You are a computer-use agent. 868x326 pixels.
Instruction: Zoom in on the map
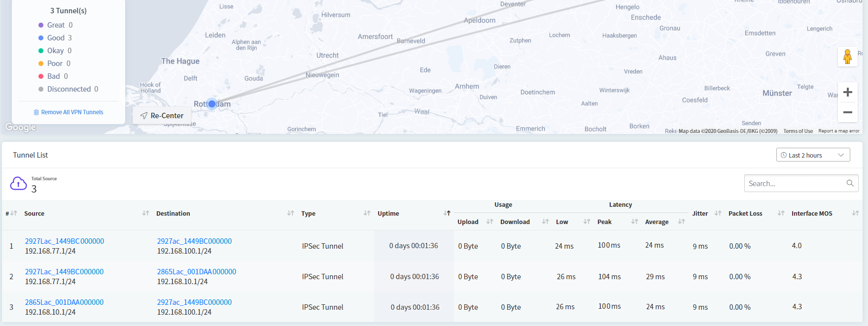848,92
